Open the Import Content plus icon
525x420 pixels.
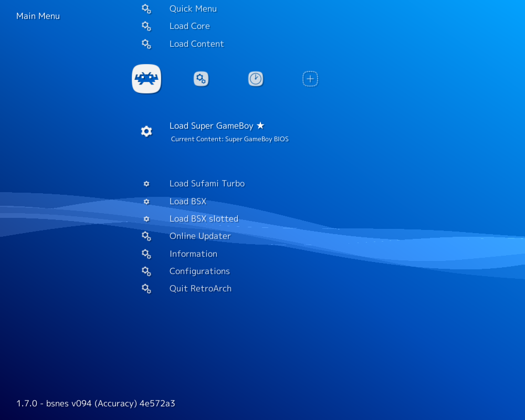pyautogui.click(x=310, y=79)
